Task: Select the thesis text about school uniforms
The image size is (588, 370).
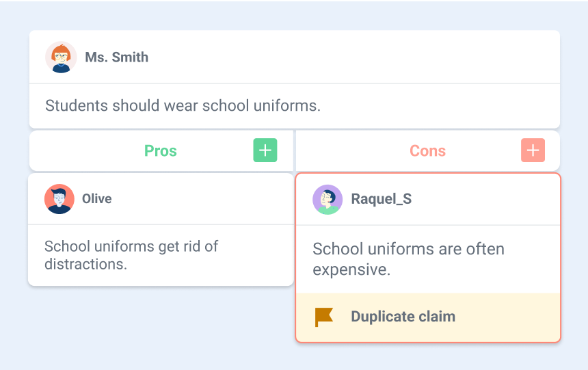Action: [183, 105]
